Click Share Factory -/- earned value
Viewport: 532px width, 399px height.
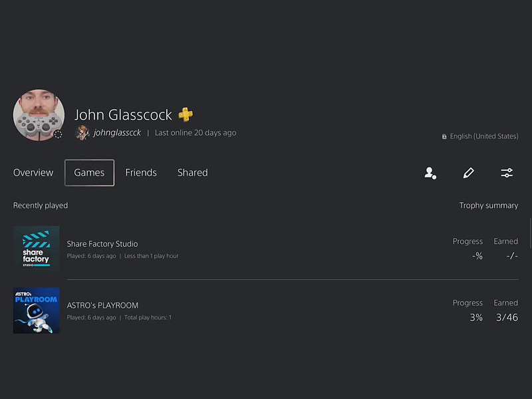(x=512, y=256)
